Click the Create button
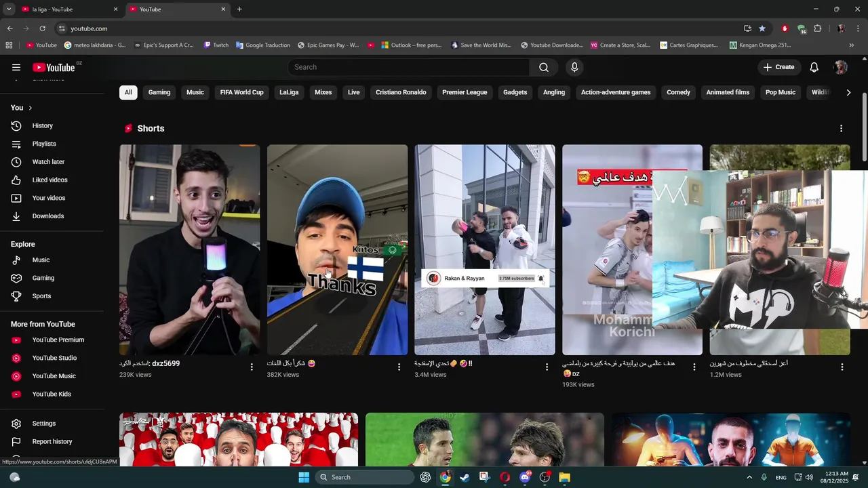Screen dimensions: 868x488 (778, 67)
